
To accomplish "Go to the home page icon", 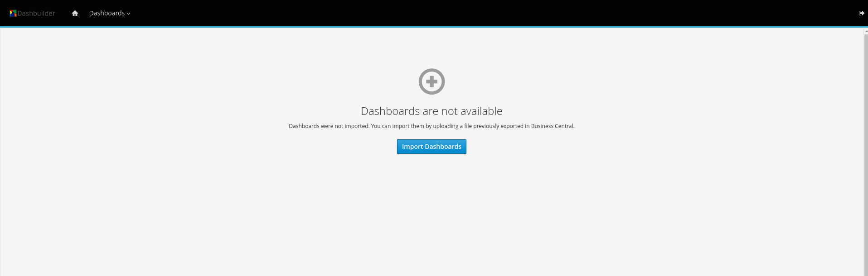I will [x=75, y=13].
